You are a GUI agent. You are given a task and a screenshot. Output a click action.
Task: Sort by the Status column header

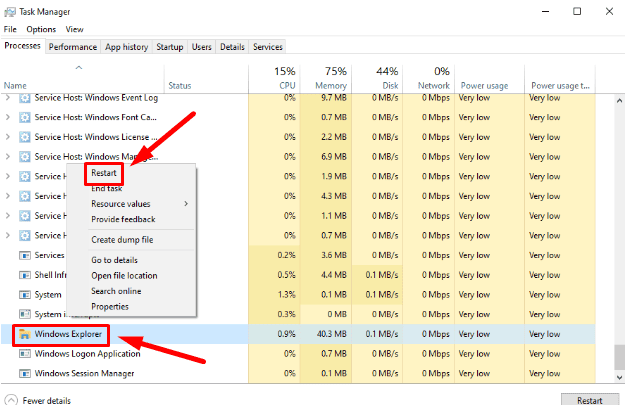tap(206, 78)
